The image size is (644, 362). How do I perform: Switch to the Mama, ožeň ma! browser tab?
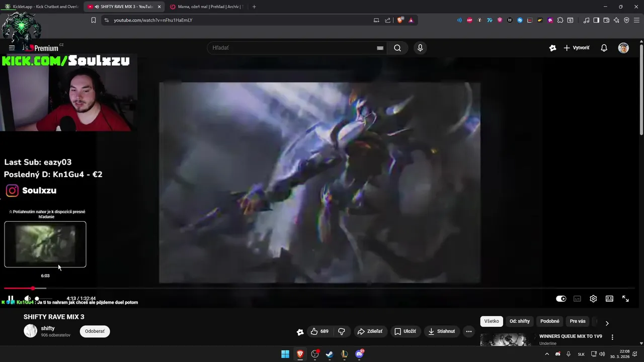[206, 7]
